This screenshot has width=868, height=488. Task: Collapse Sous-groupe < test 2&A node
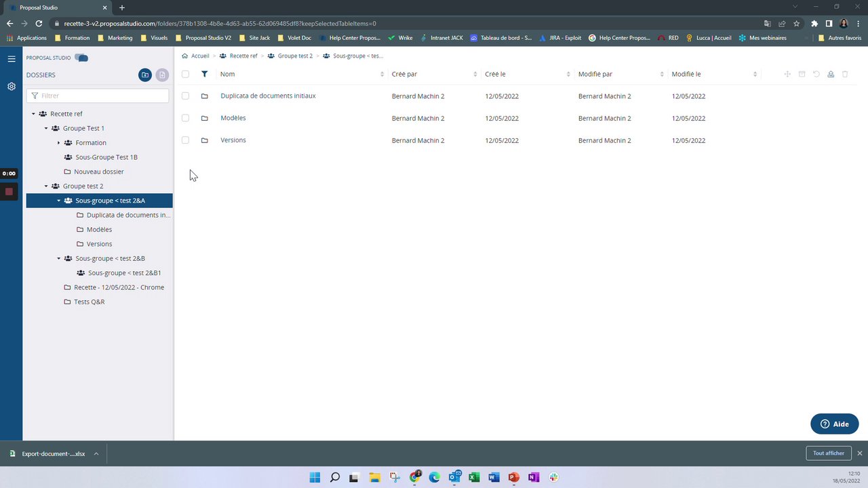click(x=59, y=201)
